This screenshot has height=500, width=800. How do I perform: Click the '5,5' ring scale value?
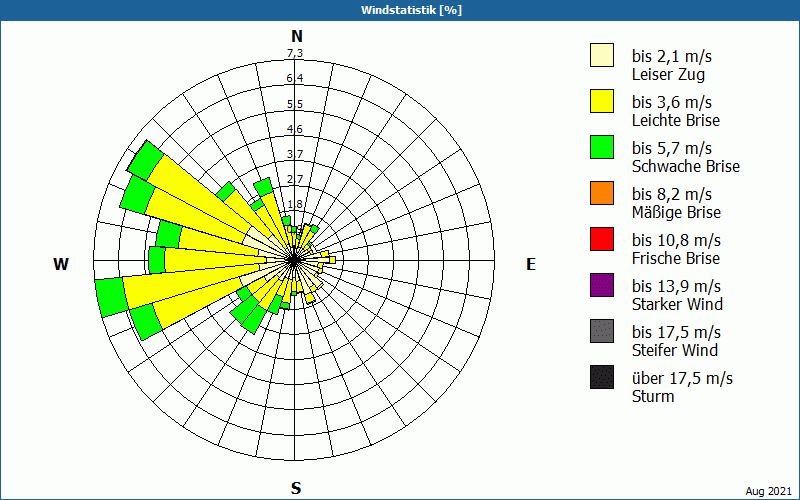pyautogui.click(x=295, y=104)
